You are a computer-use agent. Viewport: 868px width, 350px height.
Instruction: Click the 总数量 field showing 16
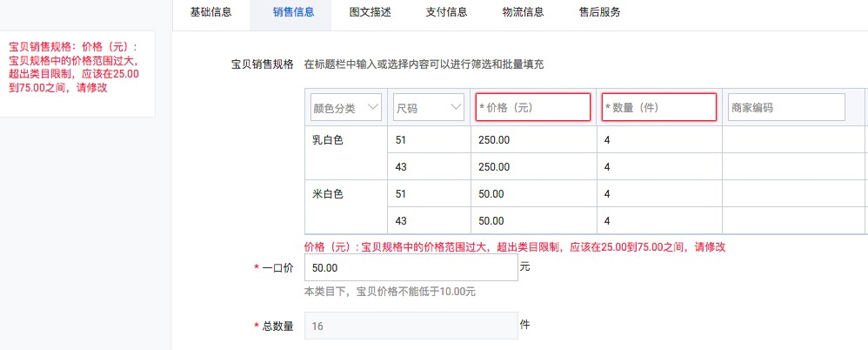411,326
